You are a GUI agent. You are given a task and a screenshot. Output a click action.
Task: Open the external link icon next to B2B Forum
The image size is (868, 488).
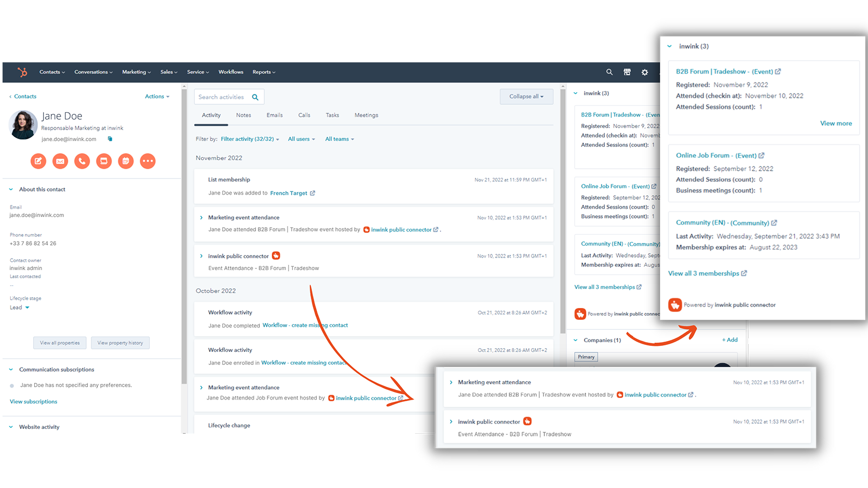click(x=778, y=71)
